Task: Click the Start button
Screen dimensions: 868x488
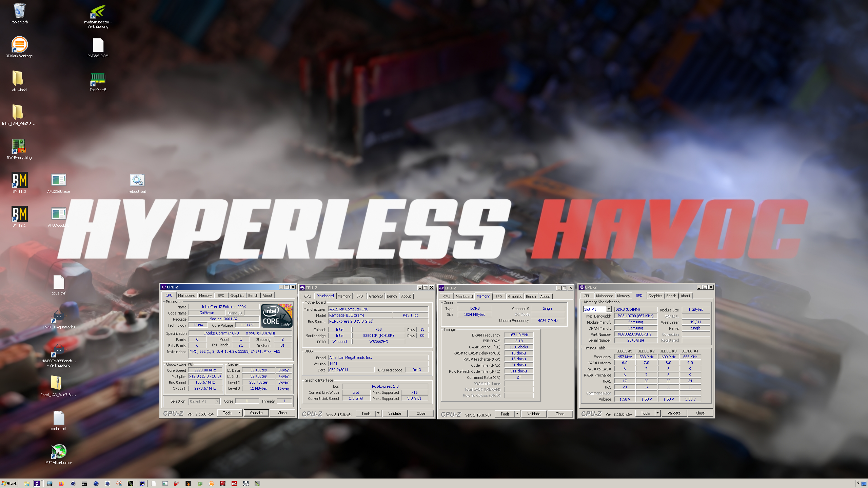Action: tap(9, 484)
